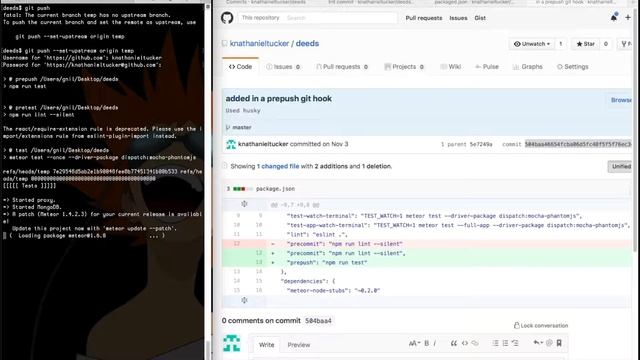This screenshot has width=640, height=360.
Task: Click the GitHub octocat logo
Action: [227, 18]
